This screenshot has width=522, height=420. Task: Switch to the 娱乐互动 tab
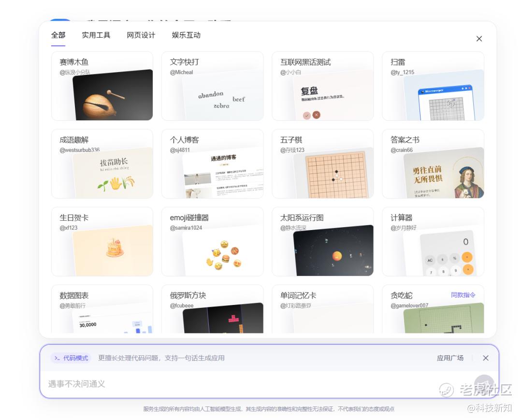pyautogui.click(x=186, y=35)
